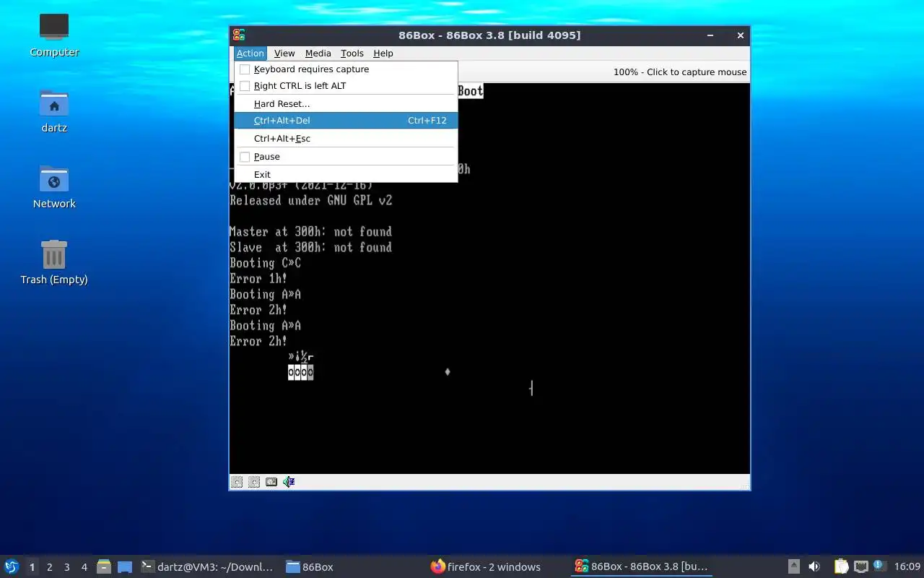This screenshot has height=578, width=924.
Task: Click the 86Box 3.8 emulator taskbar button
Action: pyautogui.click(x=642, y=567)
